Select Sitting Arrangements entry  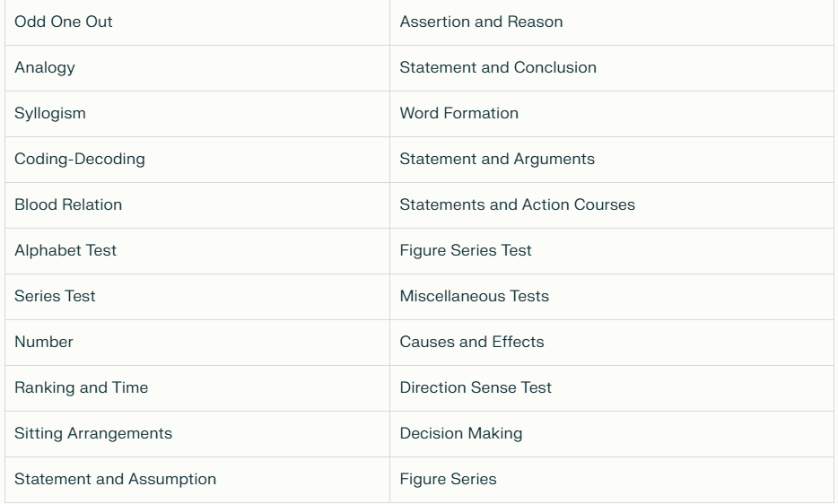tap(197, 434)
